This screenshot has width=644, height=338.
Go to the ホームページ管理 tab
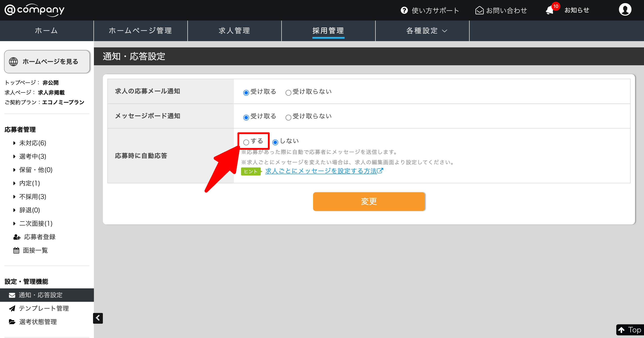tap(140, 30)
